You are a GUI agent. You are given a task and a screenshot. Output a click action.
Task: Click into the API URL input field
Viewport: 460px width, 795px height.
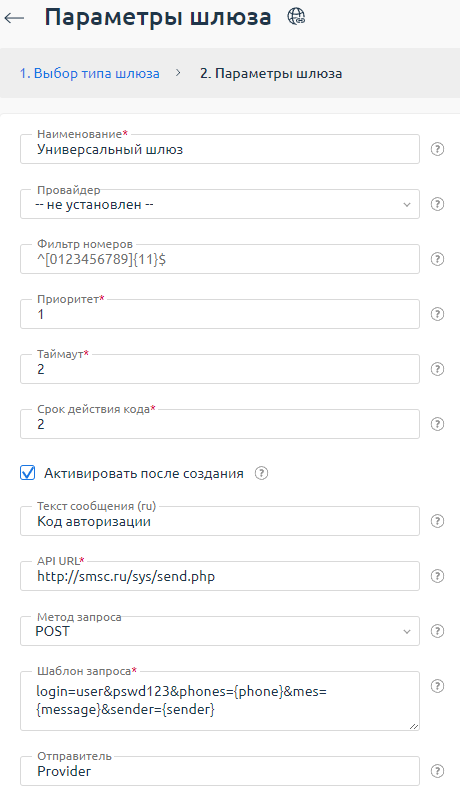220,576
